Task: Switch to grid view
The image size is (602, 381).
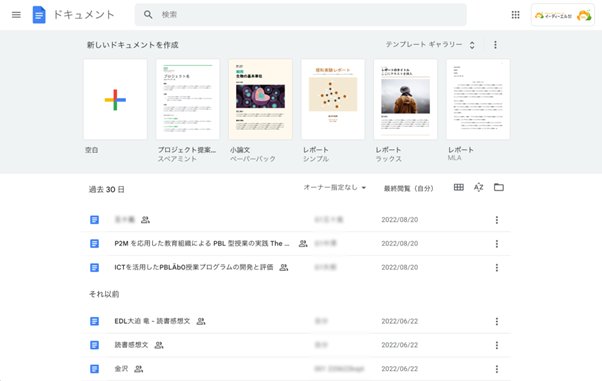Action: pos(458,187)
